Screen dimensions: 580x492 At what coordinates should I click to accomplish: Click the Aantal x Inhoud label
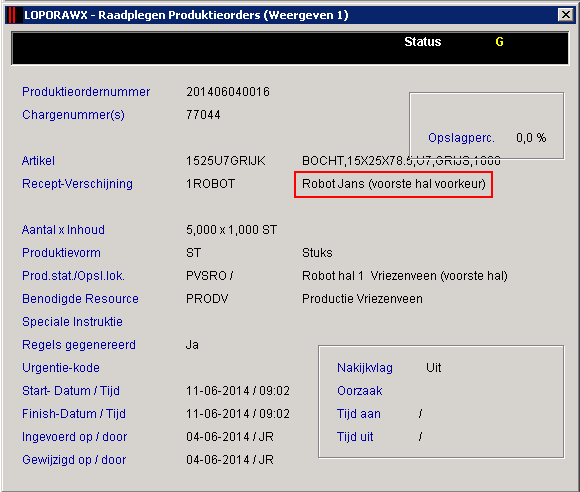[x=63, y=230]
